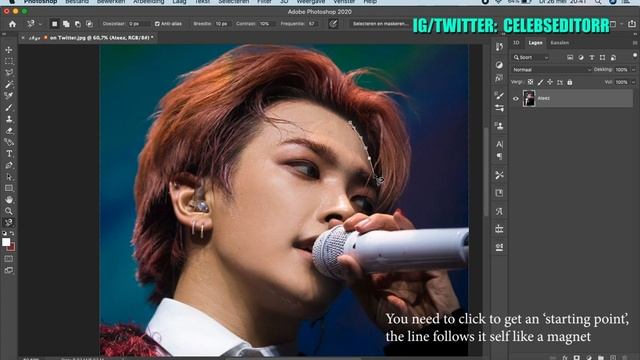Select Add to selection mode button
640x360 pixels.
[x=66, y=24]
